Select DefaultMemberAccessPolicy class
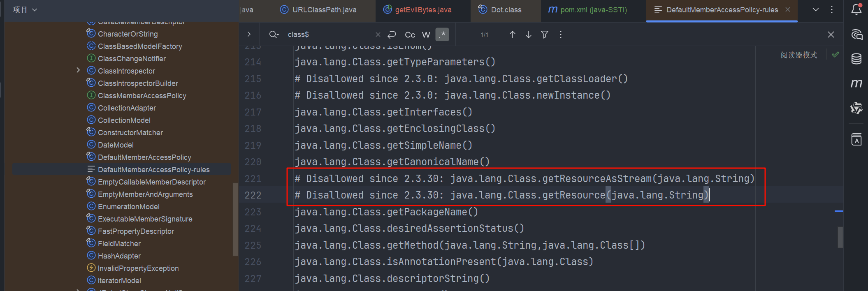The width and height of the screenshot is (868, 291). [x=144, y=157]
